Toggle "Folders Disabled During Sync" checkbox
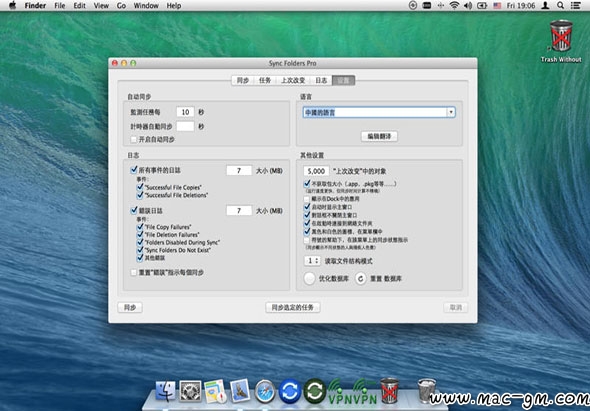This screenshot has height=411, width=590. [x=140, y=242]
